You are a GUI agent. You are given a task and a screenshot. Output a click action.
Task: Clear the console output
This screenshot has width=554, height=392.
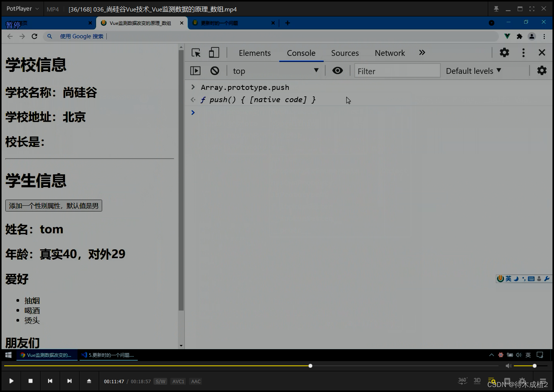(x=215, y=71)
